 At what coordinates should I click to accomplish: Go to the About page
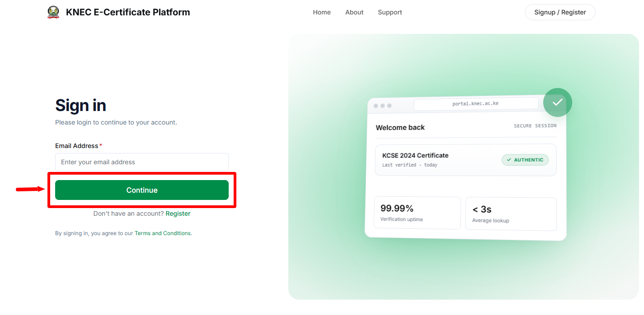[x=354, y=12]
